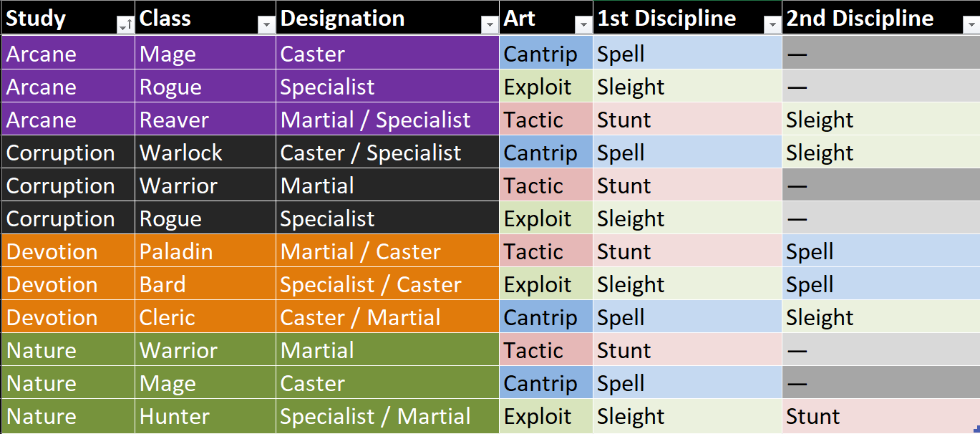Click the blue Cantrip cell in Mage Arcane row
The image size is (980, 434).
click(x=546, y=54)
